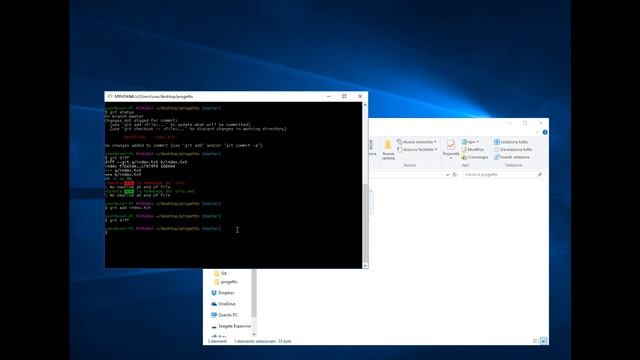Click the magnifier icon in Explorer search box
Viewport: 640px width, 360px height.
point(540,175)
